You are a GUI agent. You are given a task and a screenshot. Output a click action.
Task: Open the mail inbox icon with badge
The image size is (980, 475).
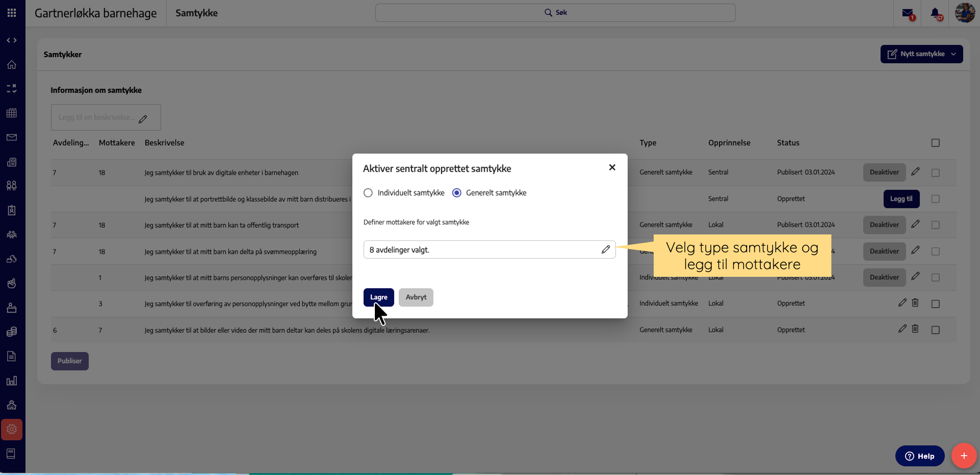[907, 13]
